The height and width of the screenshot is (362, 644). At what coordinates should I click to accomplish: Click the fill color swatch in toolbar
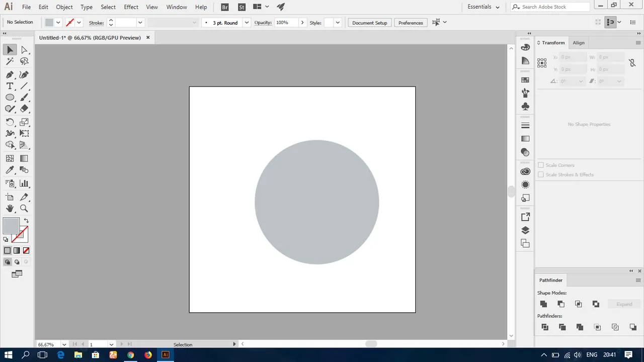[x=11, y=226]
